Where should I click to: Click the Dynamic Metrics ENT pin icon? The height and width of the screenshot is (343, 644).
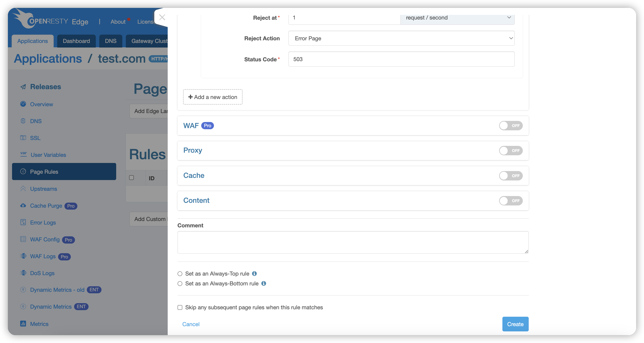(x=23, y=306)
